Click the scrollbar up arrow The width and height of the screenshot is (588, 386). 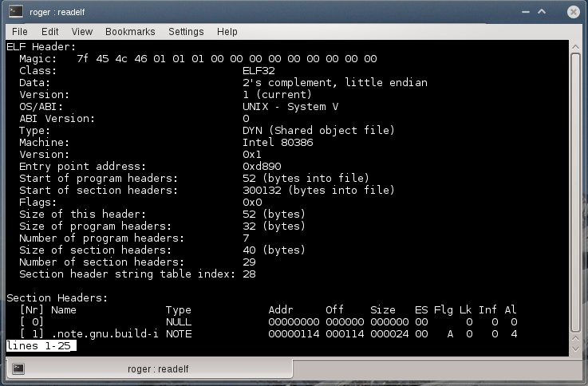click(574, 46)
